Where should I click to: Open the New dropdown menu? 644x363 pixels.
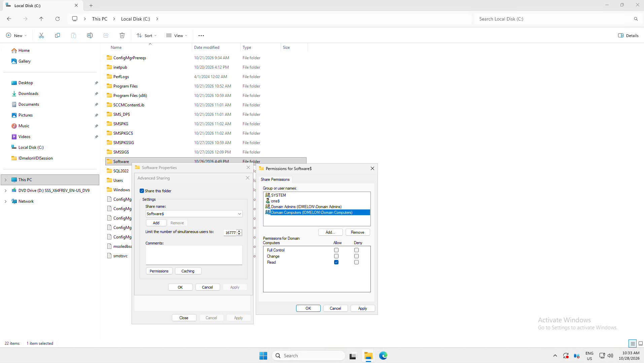(16, 35)
